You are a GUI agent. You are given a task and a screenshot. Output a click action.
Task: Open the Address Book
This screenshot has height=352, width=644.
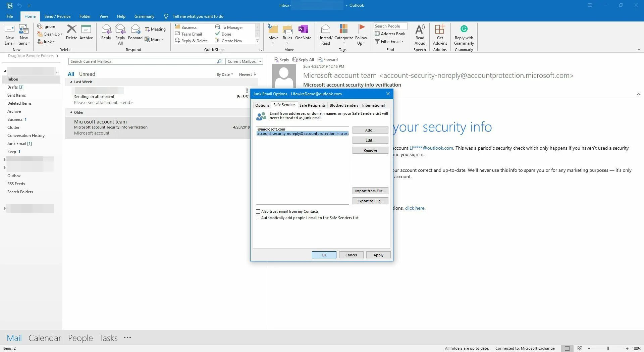coord(390,34)
